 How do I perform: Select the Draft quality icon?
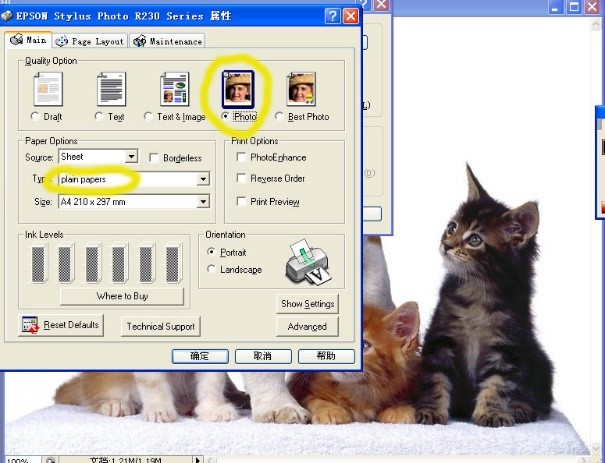(x=48, y=89)
